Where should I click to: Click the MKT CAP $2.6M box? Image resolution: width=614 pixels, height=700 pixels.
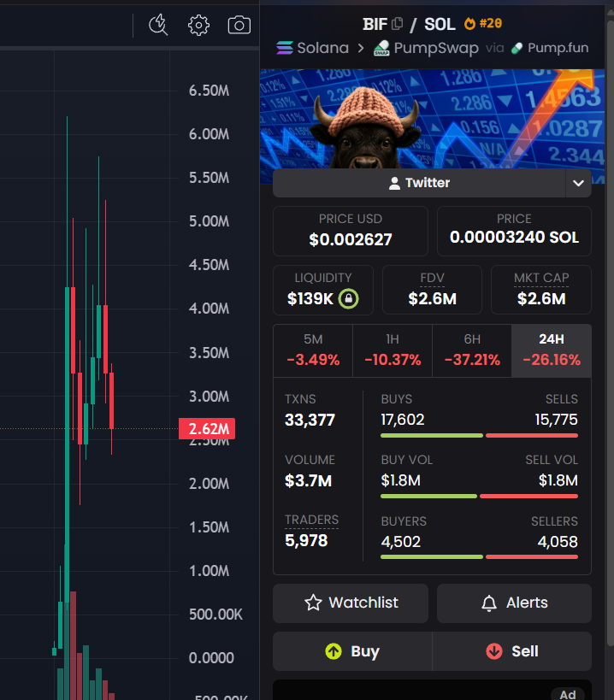(541, 291)
